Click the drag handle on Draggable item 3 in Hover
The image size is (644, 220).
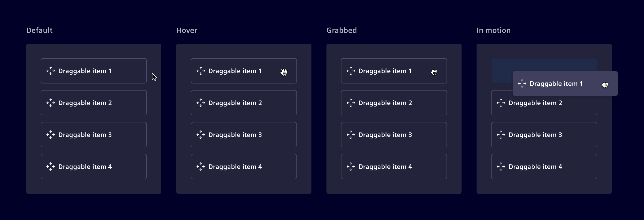[x=201, y=135]
